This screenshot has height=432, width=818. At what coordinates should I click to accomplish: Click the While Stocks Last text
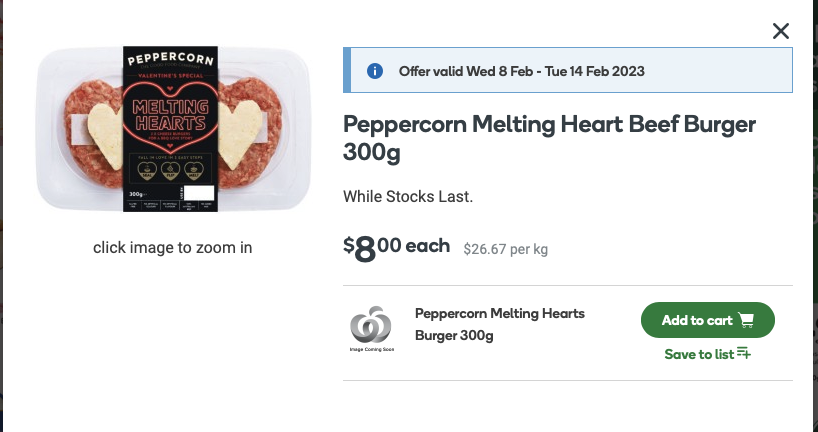click(408, 197)
